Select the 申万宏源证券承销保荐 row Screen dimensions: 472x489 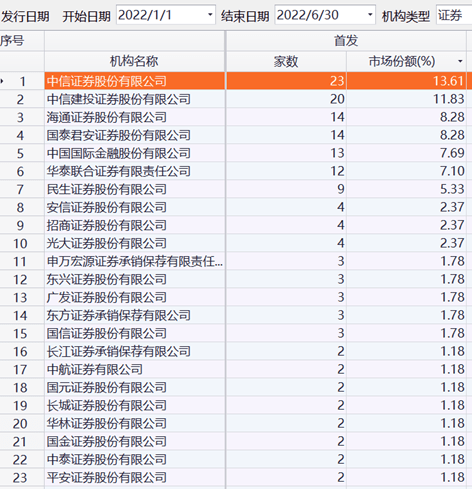point(236,261)
